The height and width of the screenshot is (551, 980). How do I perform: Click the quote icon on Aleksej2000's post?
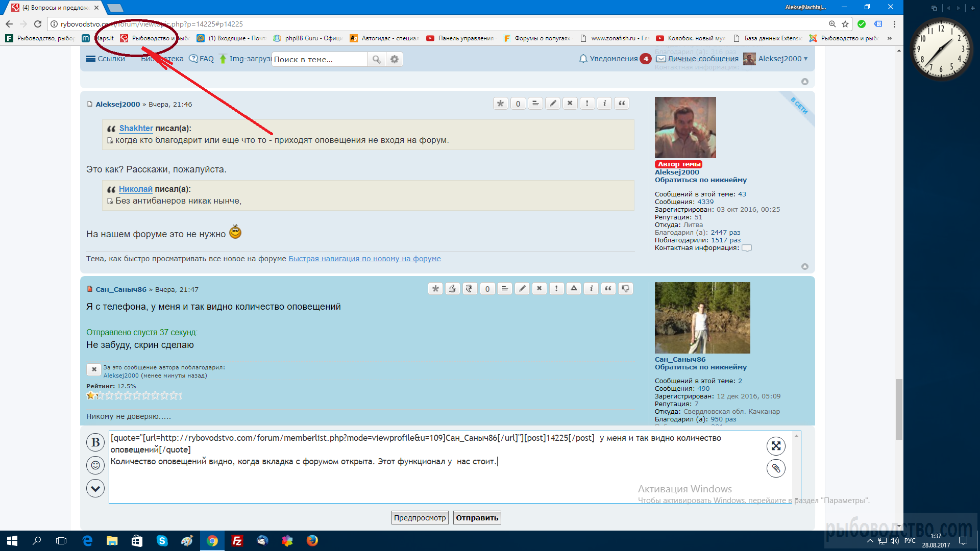pyautogui.click(x=622, y=104)
